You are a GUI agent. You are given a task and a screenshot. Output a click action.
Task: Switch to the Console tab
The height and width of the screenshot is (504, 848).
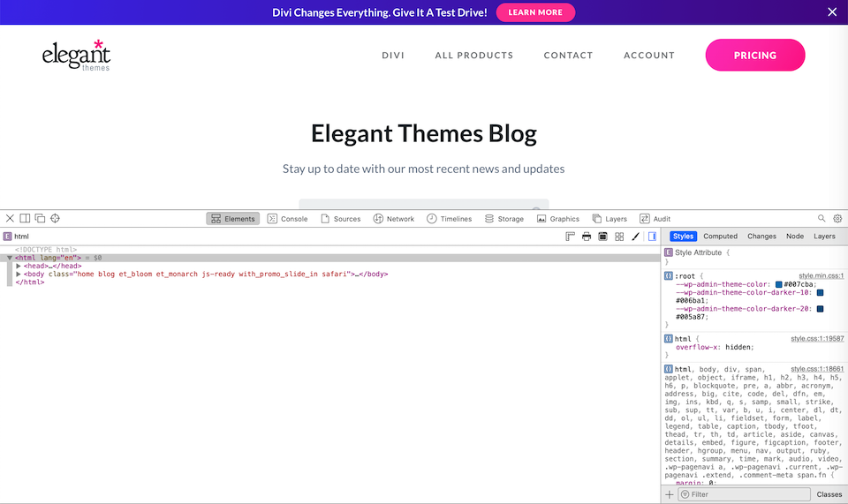coord(288,219)
